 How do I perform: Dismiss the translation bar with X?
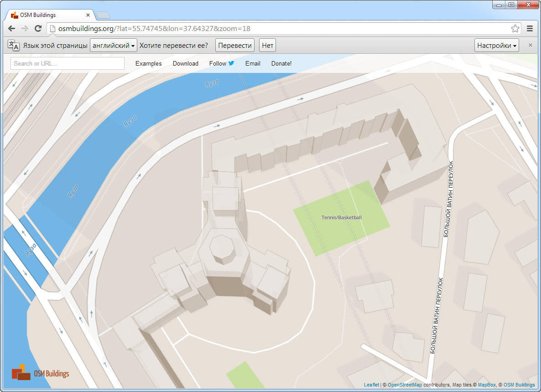pyautogui.click(x=530, y=45)
